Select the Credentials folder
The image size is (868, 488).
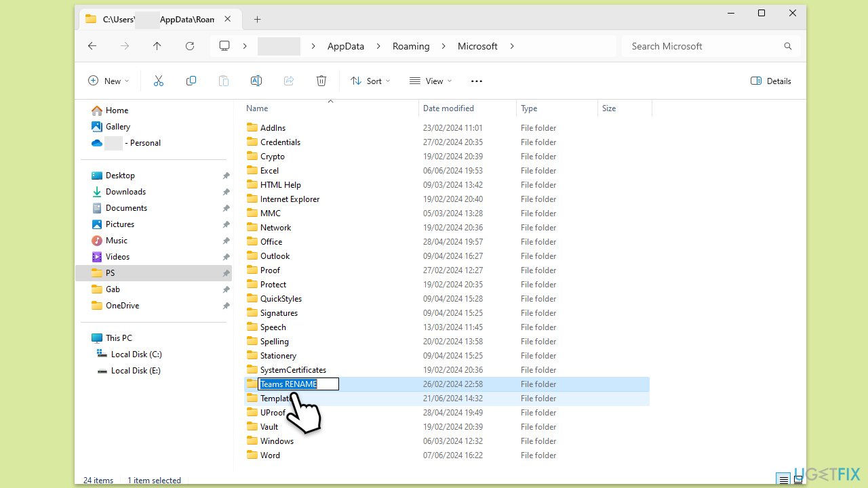click(280, 142)
